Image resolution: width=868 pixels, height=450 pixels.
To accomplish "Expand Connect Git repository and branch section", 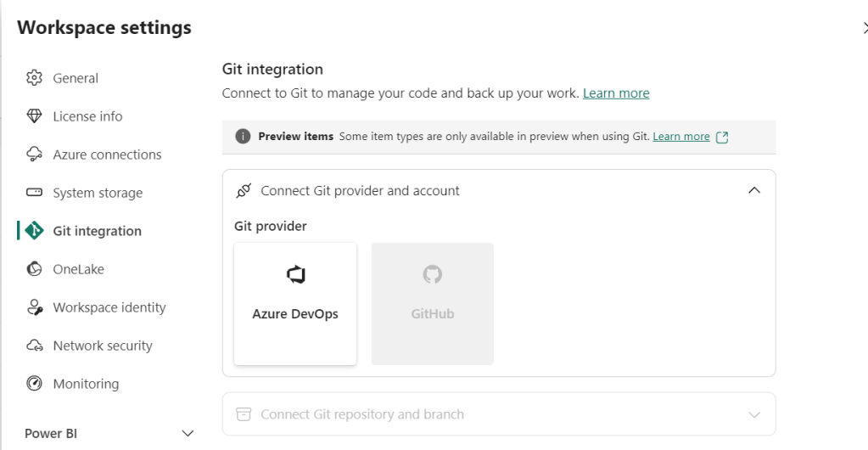I will coord(754,415).
